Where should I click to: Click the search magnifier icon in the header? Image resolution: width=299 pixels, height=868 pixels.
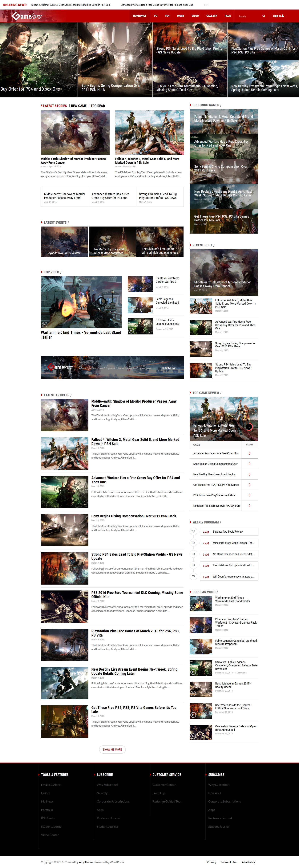pyautogui.click(x=264, y=16)
